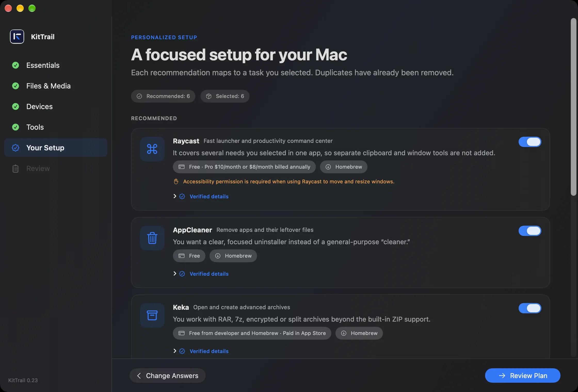Click the KitTrail 0.23 version label
Viewport: 578px width, 392px height.
(x=23, y=380)
